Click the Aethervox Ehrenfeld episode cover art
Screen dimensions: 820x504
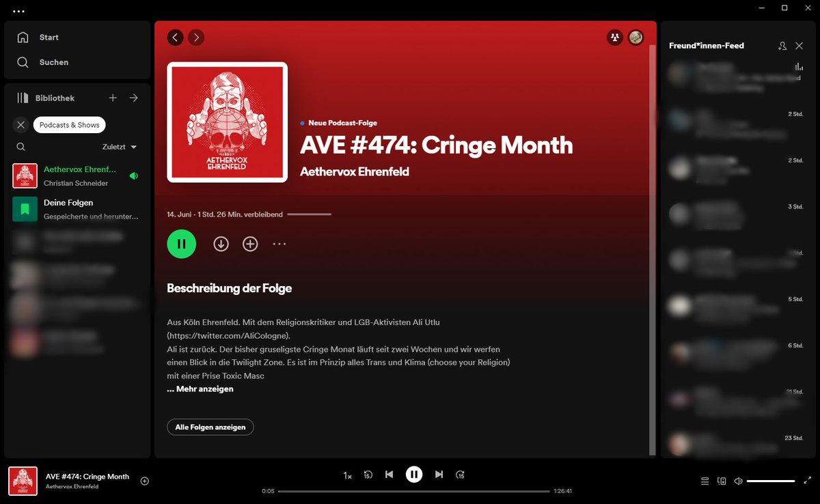[x=227, y=122]
